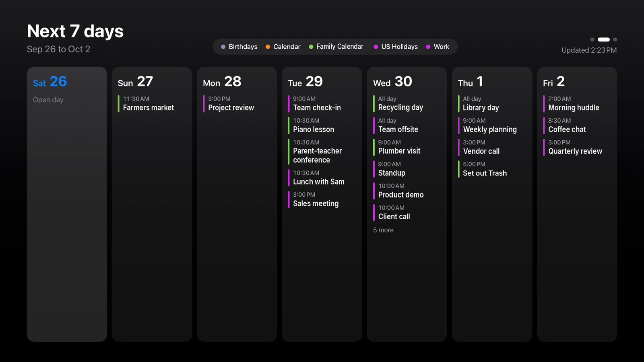Click the grey Birthdays color dot
Viewport: 644px width, 362px height.
(x=223, y=47)
